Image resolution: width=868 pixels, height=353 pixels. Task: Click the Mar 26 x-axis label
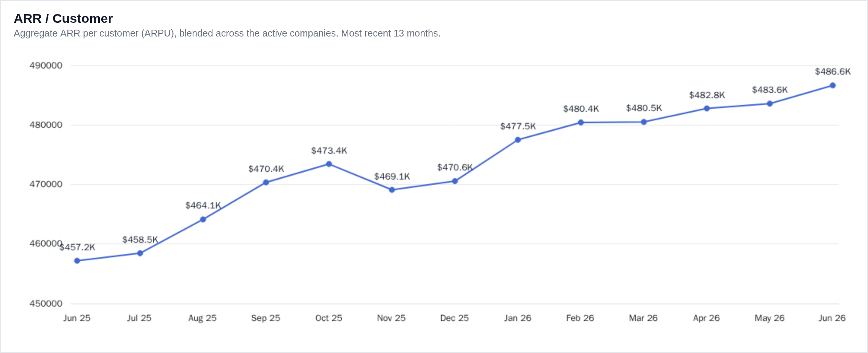(x=643, y=318)
